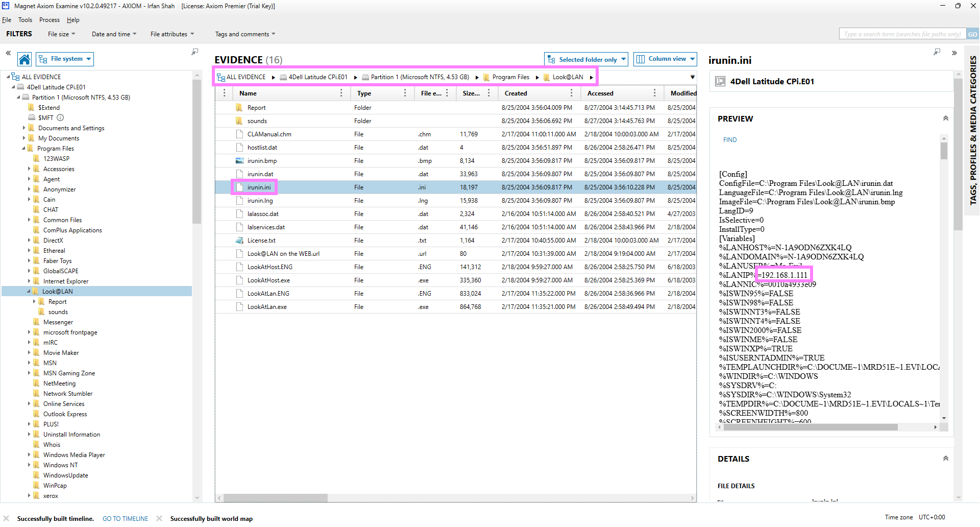
Task: Expand Internet Explorer tree folder
Action: (29, 281)
